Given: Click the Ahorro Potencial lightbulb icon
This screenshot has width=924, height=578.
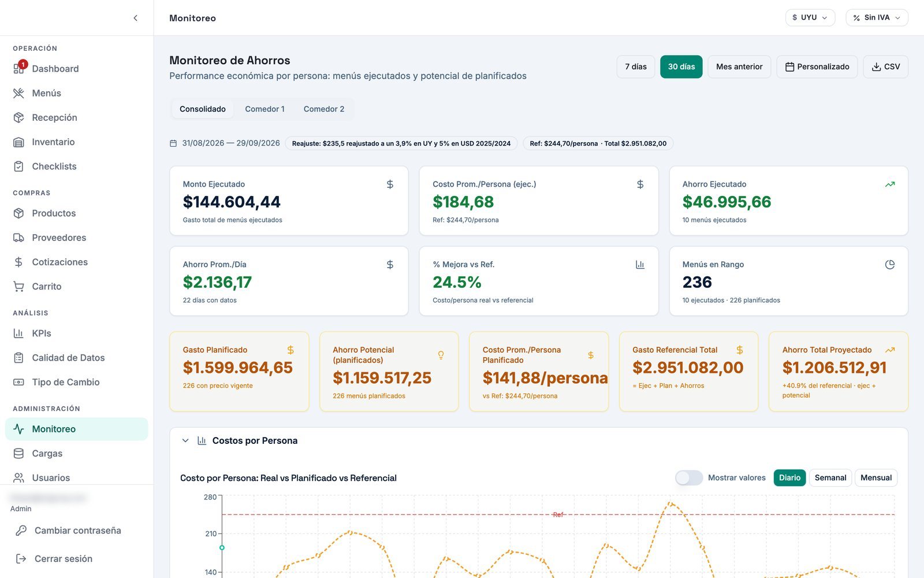Looking at the screenshot, I should click(x=441, y=355).
